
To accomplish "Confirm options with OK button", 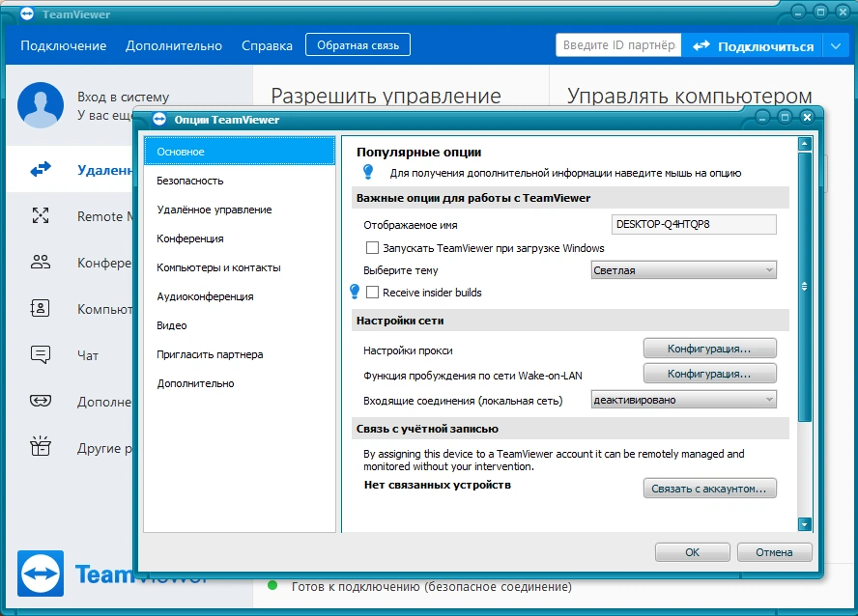I will [692, 552].
